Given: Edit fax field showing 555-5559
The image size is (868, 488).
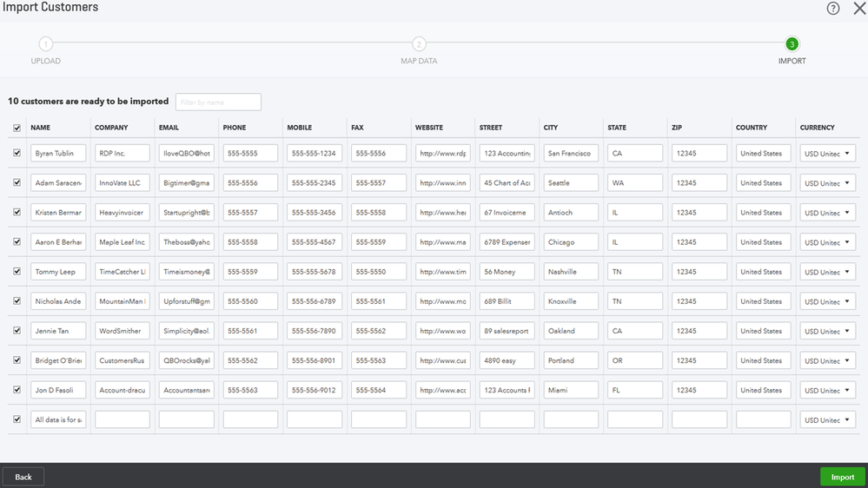Looking at the screenshot, I should tap(379, 242).
